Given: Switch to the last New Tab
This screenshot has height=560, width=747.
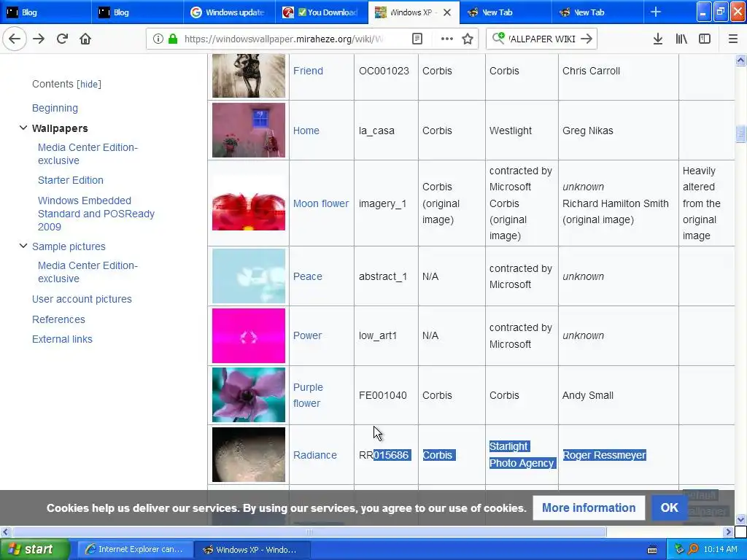Looking at the screenshot, I should coord(597,12).
